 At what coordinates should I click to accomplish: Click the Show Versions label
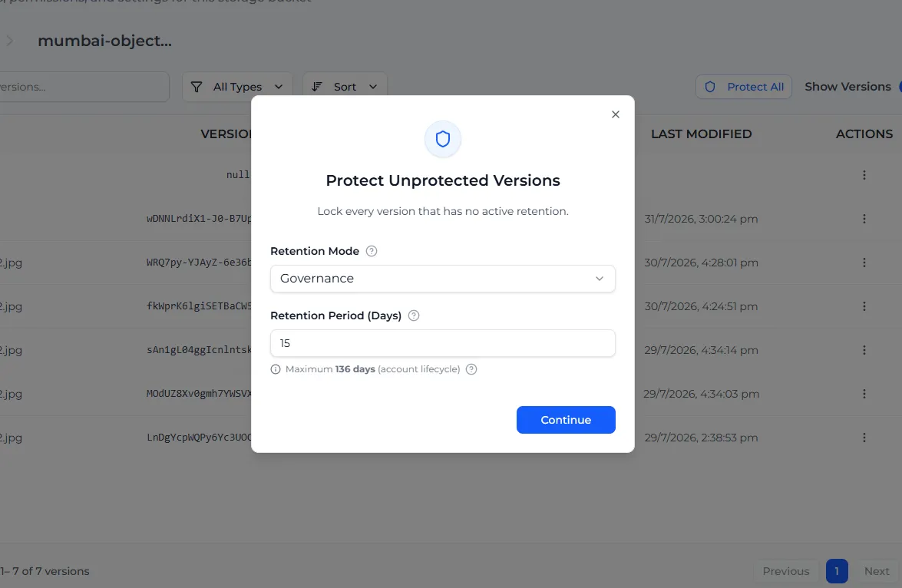coord(847,87)
